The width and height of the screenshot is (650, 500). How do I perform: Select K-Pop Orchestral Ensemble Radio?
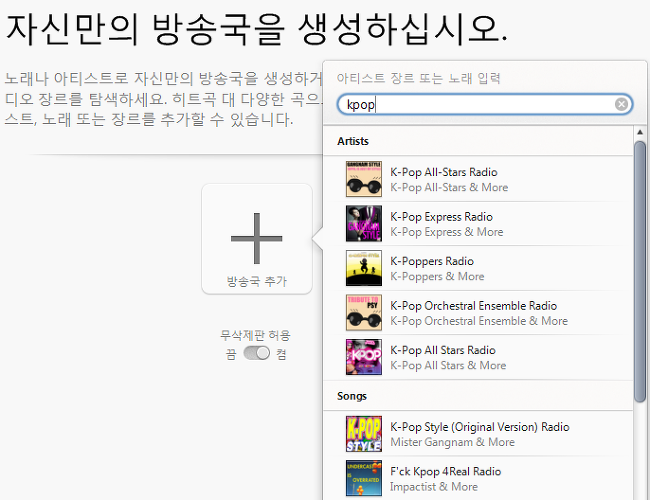click(478, 313)
